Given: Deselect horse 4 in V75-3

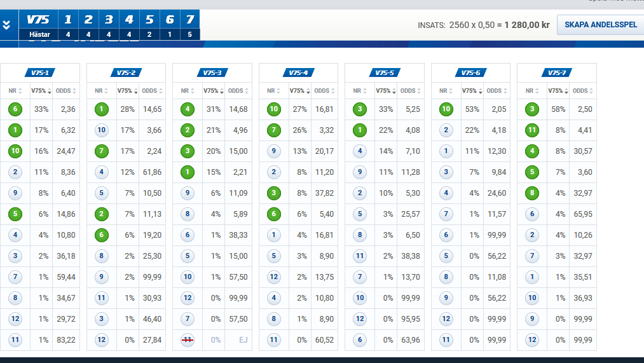Looking at the screenshot, I should point(188,109).
